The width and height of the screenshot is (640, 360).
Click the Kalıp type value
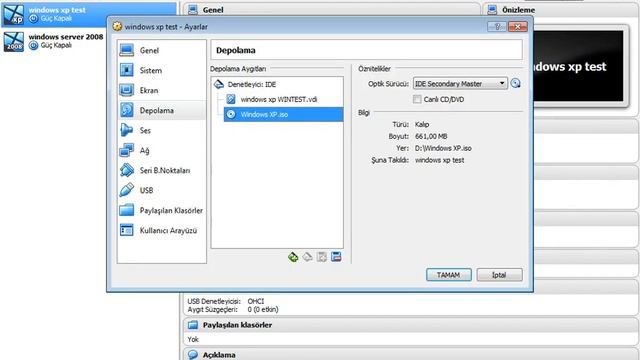(422, 124)
